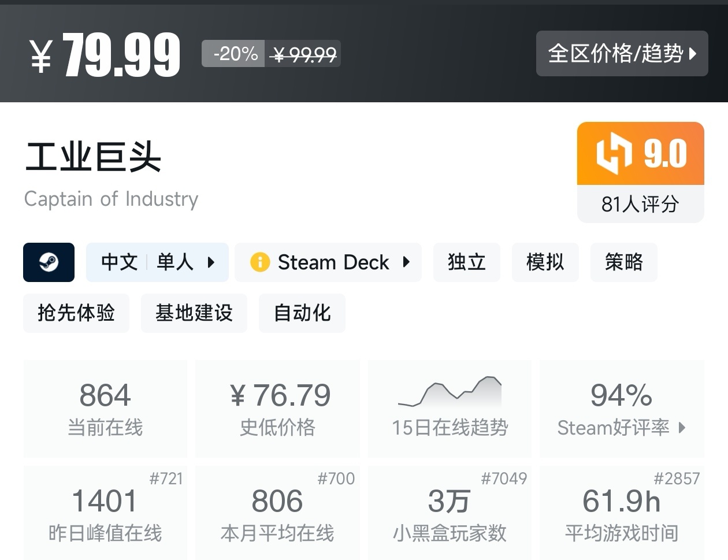This screenshot has width=728, height=560.
Task: Click the -20% discount badge
Action: coord(233,54)
